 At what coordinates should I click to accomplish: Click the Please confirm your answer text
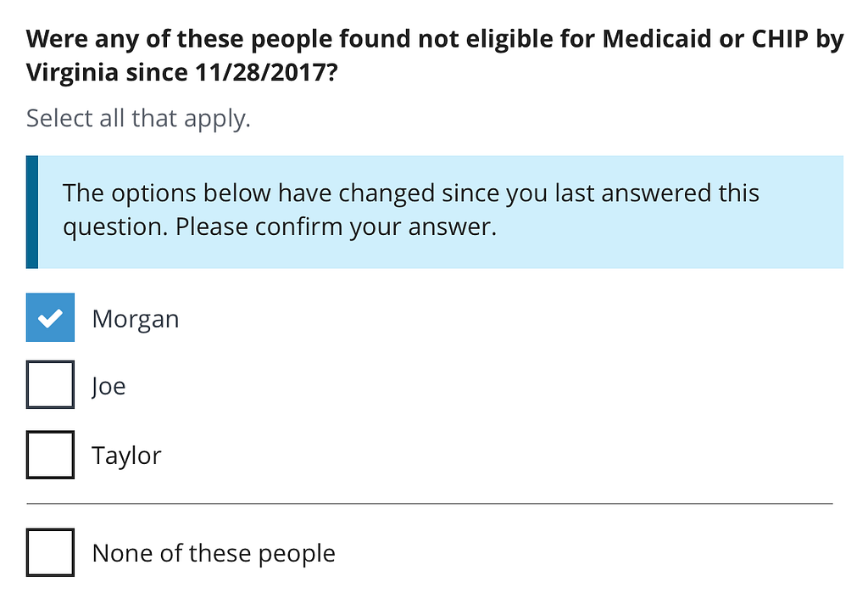tap(336, 226)
